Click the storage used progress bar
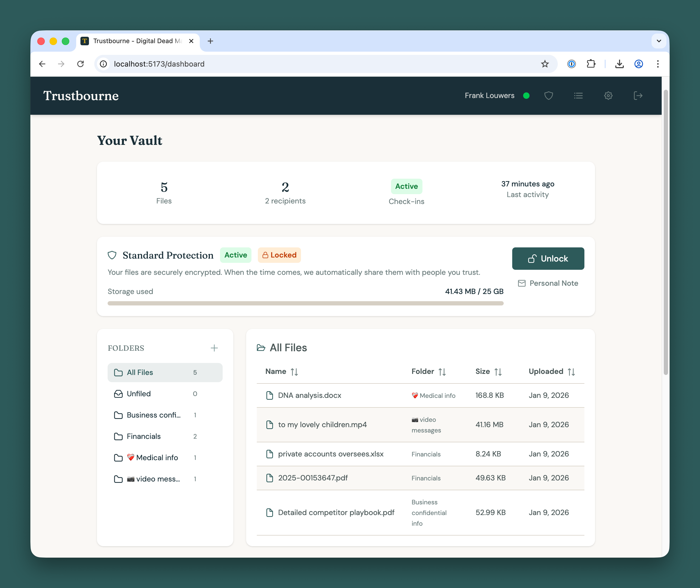The image size is (700, 588). click(305, 303)
